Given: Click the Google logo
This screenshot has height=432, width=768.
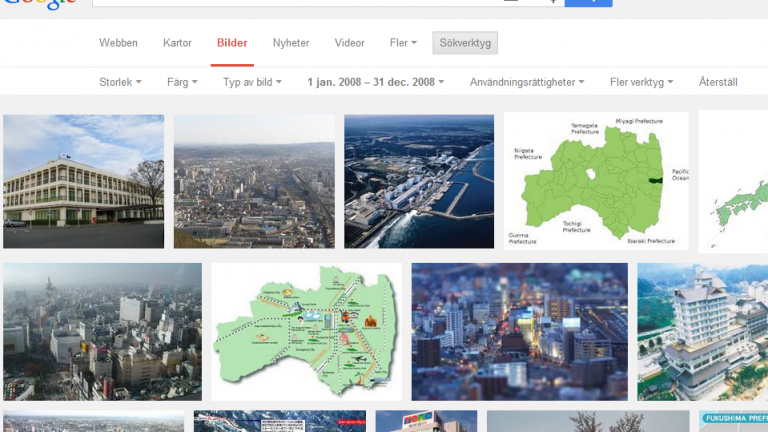Looking at the screenshot, I should tap(40, 4).
